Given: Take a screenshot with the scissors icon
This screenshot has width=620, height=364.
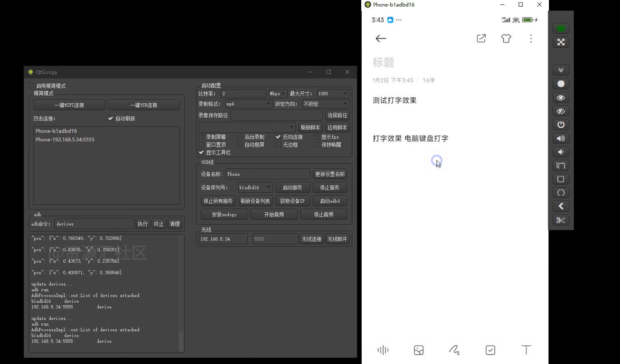Looking at the screenshot, I should pyautogui.click(x=560, y=220).
